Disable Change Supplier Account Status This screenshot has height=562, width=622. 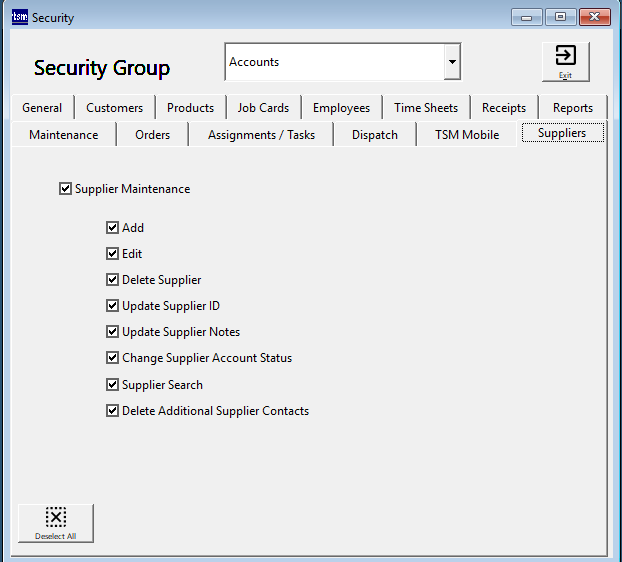pos(113,358)
